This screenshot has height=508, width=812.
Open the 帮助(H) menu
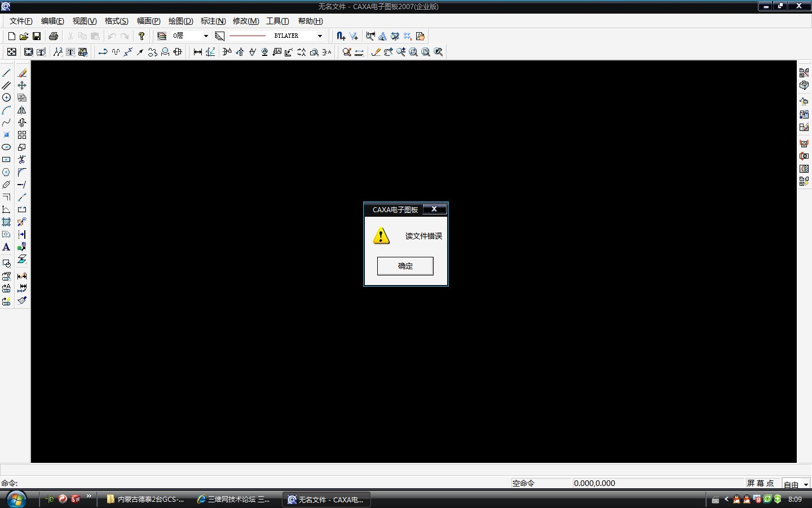pos(311,21)
